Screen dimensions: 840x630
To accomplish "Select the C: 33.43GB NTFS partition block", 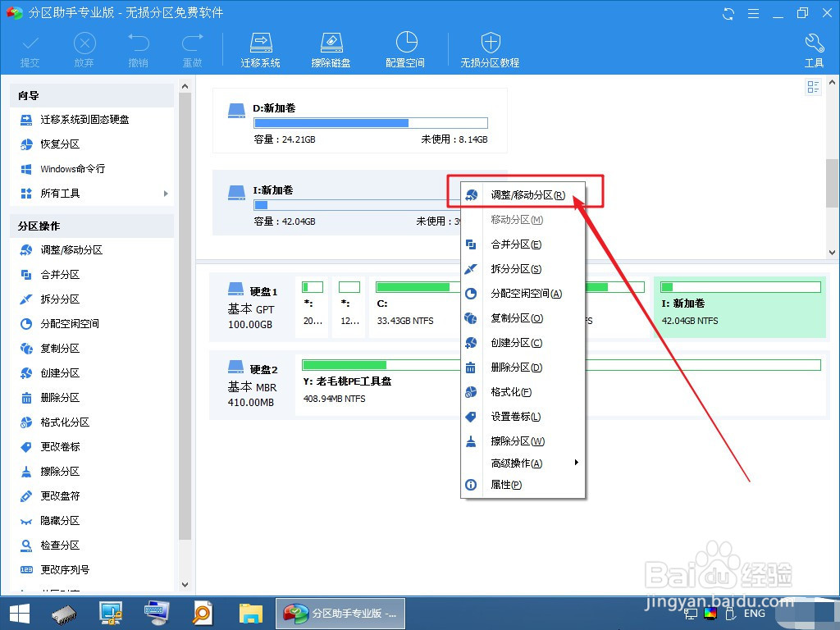I will [413, 307].
